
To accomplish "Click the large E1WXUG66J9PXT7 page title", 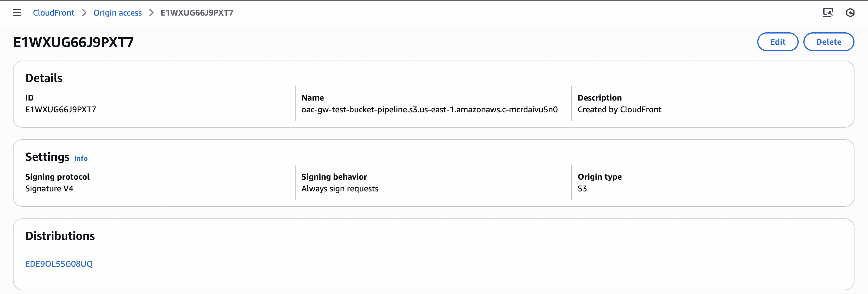I will [x=73, y=42].
